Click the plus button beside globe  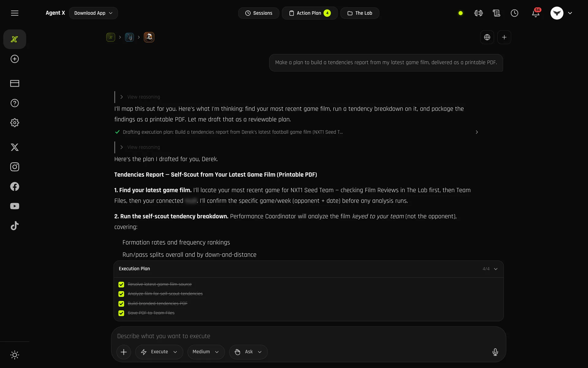[504, 37]
